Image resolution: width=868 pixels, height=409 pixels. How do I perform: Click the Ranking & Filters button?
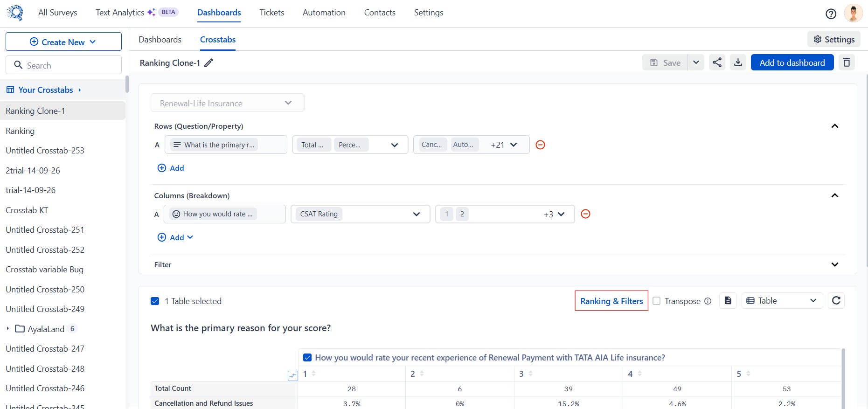[611, 301]
